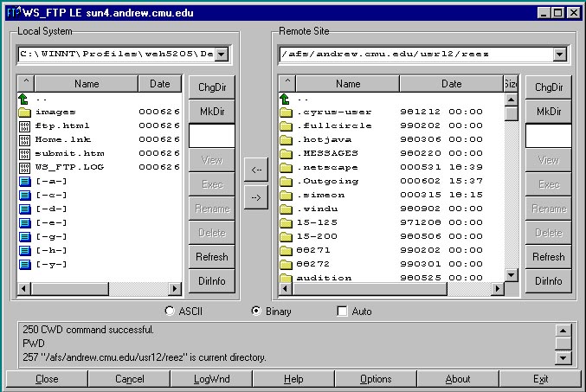The image size is (586, 392).
Task: Select the [-c-] drive icon
Action: (x=24, y=196)
